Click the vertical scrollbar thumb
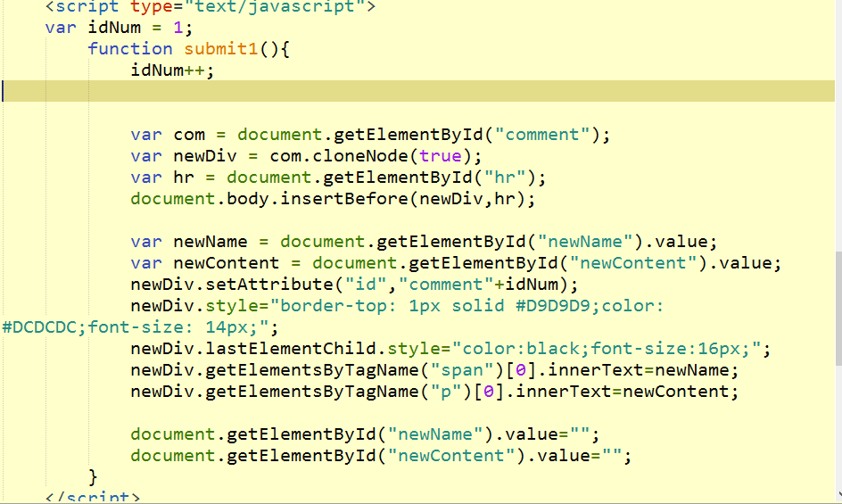 pos(838,309)
